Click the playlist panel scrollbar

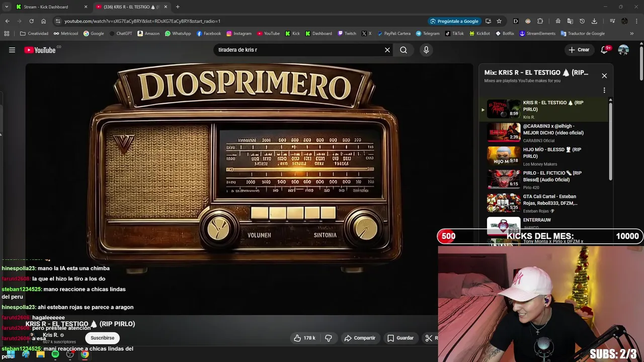(x=611, y=141)
